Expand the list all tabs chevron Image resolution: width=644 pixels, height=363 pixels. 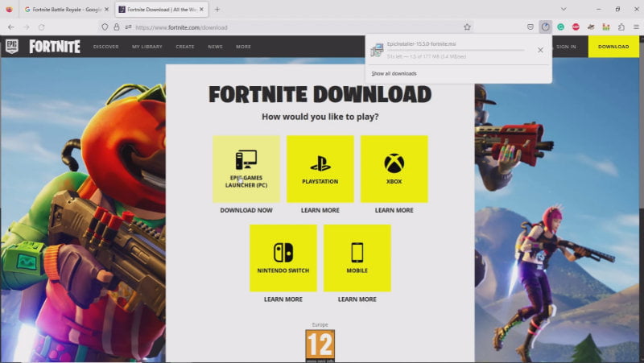click(x=563, y=9)
